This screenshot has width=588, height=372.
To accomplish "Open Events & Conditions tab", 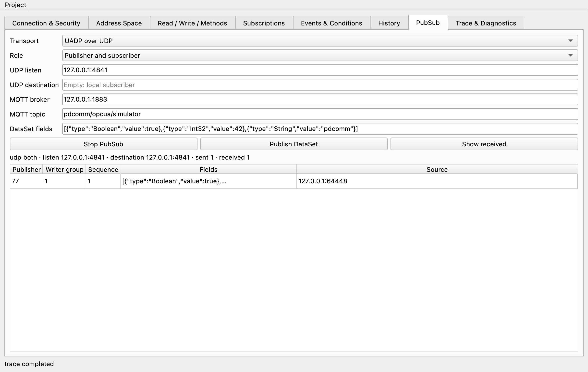I will click(x=332, y=23).
